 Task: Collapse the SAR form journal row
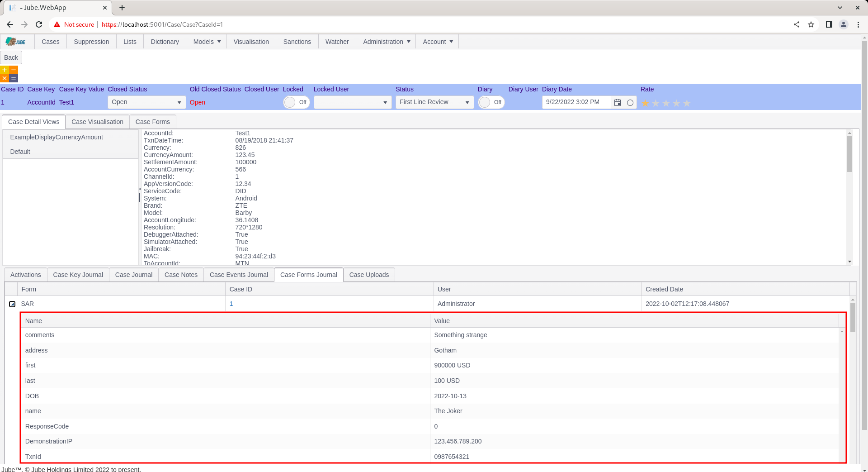point(12,304)
